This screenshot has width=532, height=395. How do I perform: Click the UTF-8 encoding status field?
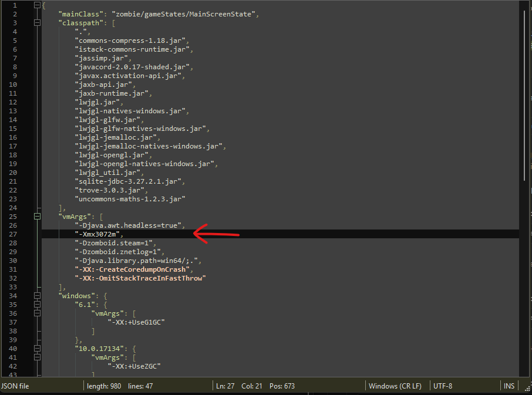coord(442,386)
